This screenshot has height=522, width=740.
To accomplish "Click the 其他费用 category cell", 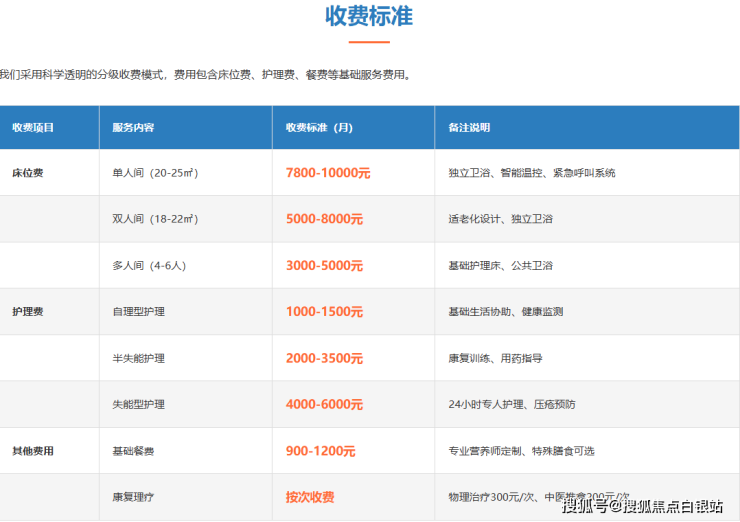I will (33, 451).
